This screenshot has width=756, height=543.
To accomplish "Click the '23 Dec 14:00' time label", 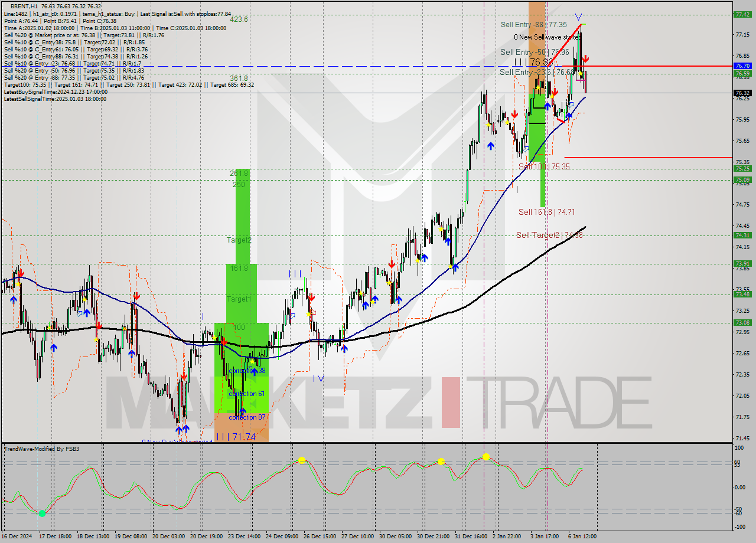I will click(245, 537).
